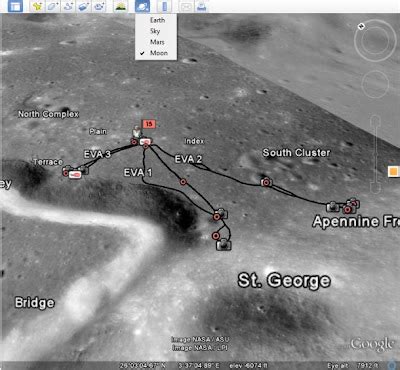Image resolution: width=400 pixels, height=370 pixels.
Task: Select the Add Path tool
Action: click(x=68, y=6)
